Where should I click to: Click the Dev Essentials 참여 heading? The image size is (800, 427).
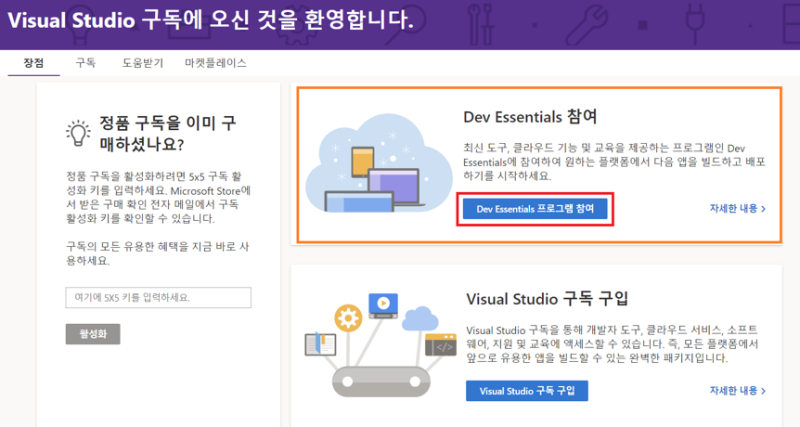coord(530,117)
